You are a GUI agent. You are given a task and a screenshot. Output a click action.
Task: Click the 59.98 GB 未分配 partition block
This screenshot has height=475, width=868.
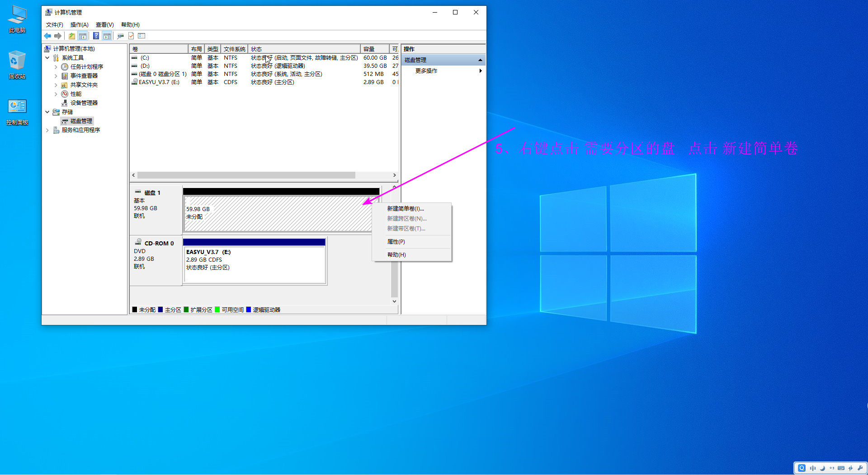point(281,213)
